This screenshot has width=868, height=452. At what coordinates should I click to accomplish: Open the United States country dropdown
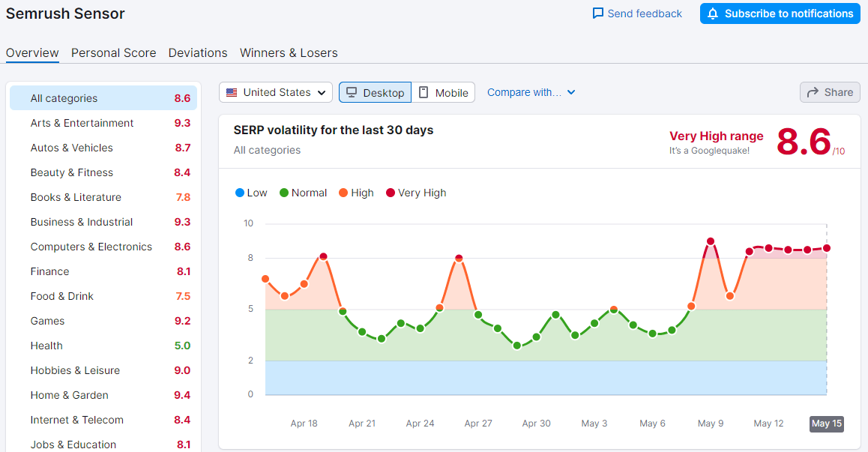click(x=276, y=92)
